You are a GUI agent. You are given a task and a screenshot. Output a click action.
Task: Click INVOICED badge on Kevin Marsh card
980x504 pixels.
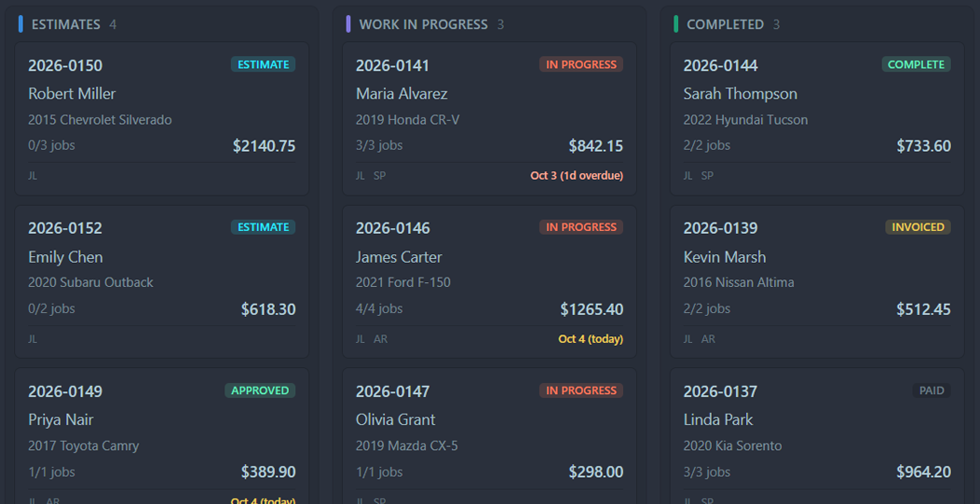(919, 227)
